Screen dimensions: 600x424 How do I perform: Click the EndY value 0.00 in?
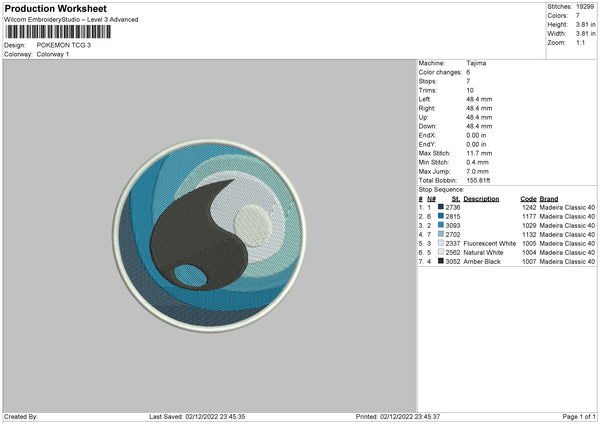pyautogui.click(x=476, y=145)
